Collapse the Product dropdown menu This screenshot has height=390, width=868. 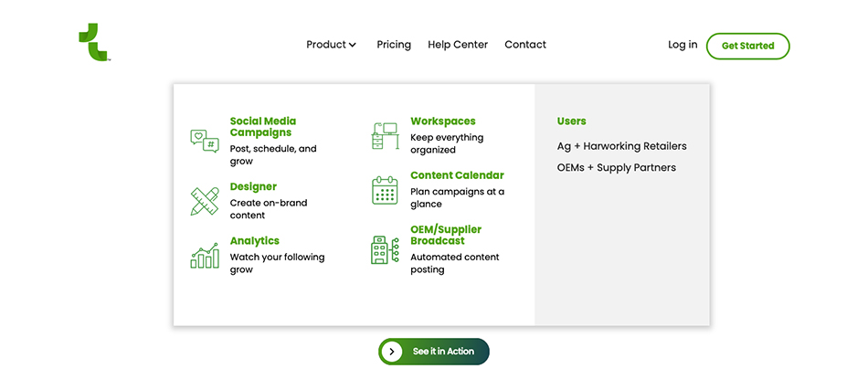tap(326, 45)
